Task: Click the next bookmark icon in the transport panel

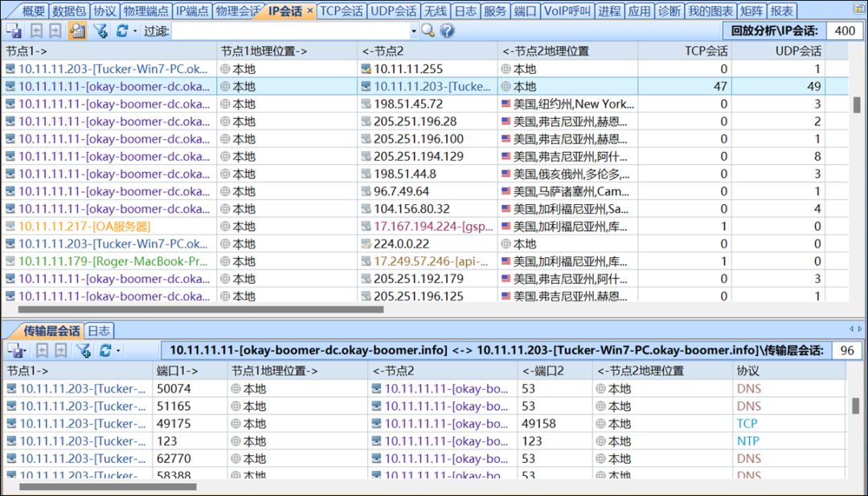Action: click(x=60, y=351)
